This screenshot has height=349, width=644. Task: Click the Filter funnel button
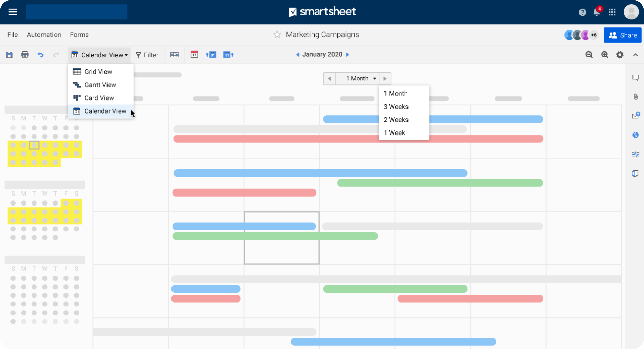(147, 55)
